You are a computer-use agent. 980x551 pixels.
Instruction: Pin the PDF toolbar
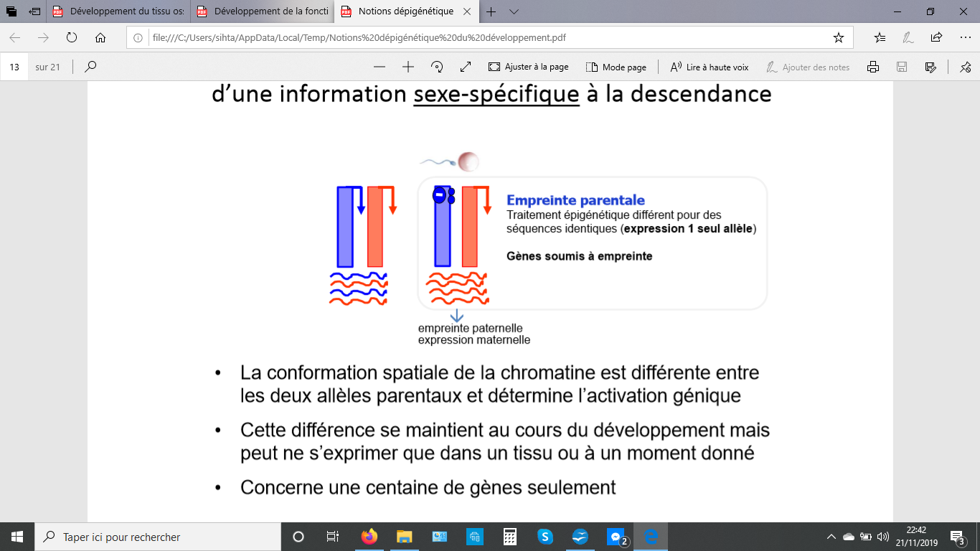(965, 67)
